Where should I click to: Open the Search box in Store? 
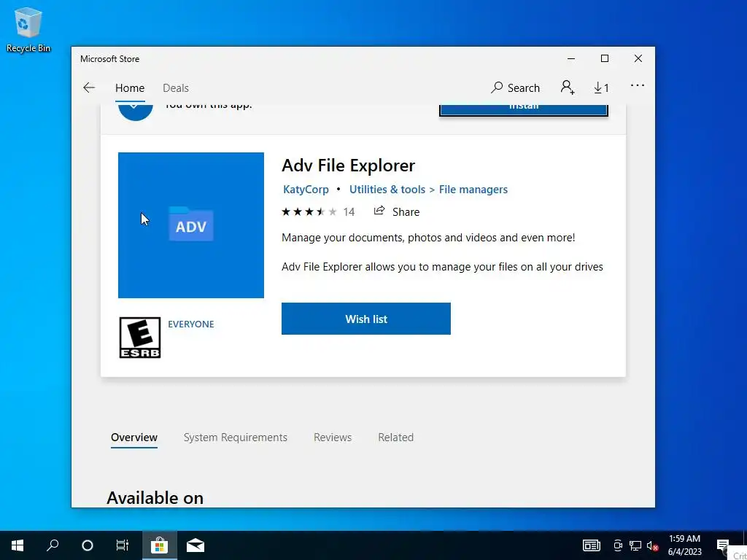tap(516, 88)
